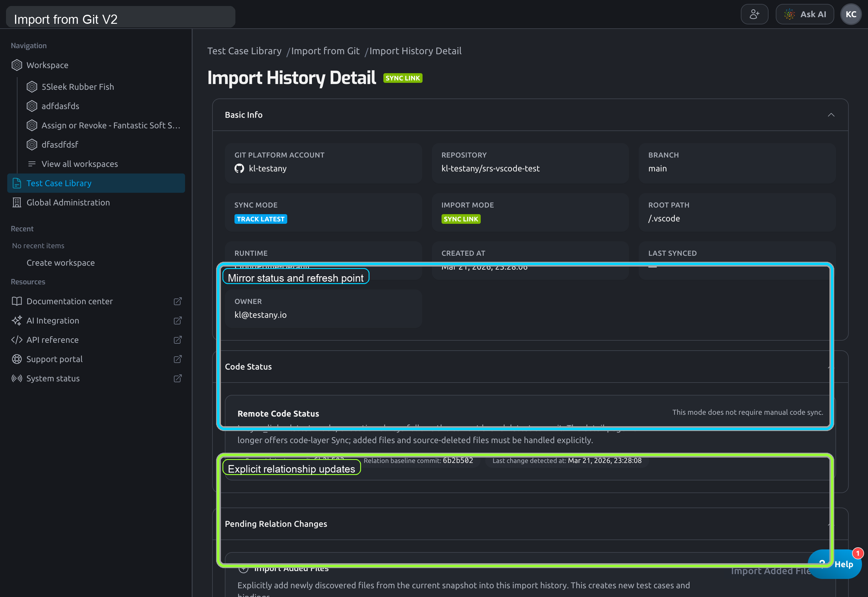Open the 5Sleek Rubber Fish workspace
This screenshot has width=868, height=597.
pos(77,87)
